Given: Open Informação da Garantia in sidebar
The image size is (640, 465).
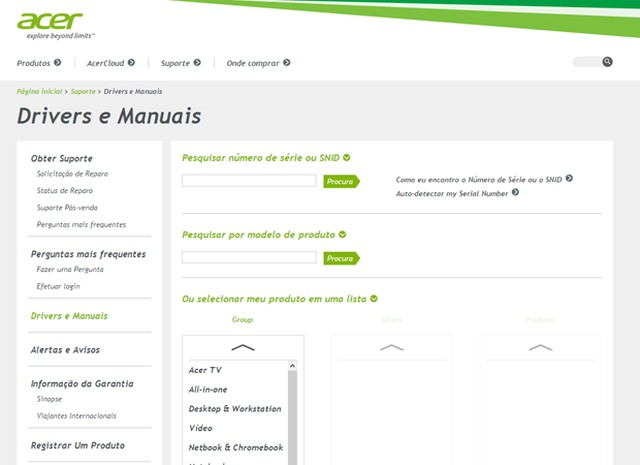Looking at the screenshot, I should tap(82, 384).
